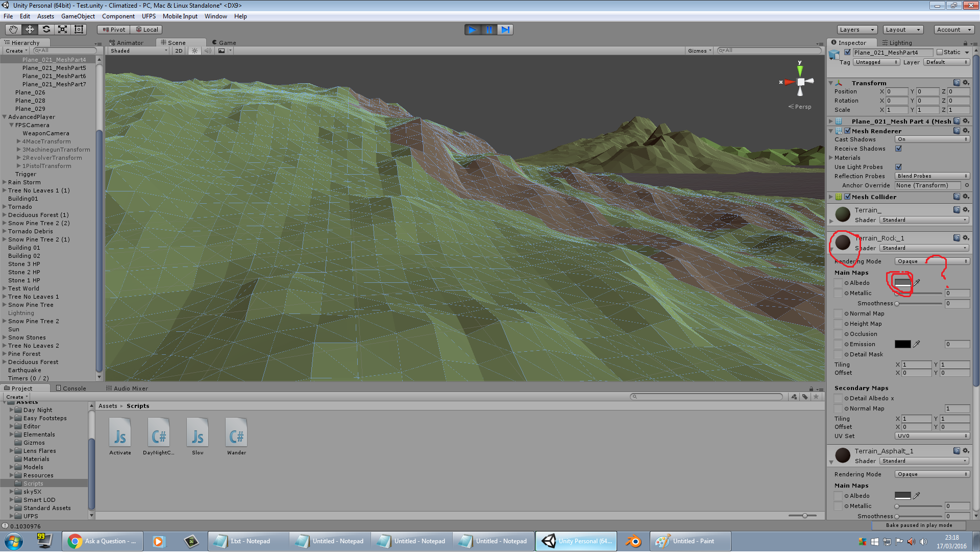Screen dimensions: 980x556
Task: Toggle Local handle rotation
Action: tap(146, 30)
